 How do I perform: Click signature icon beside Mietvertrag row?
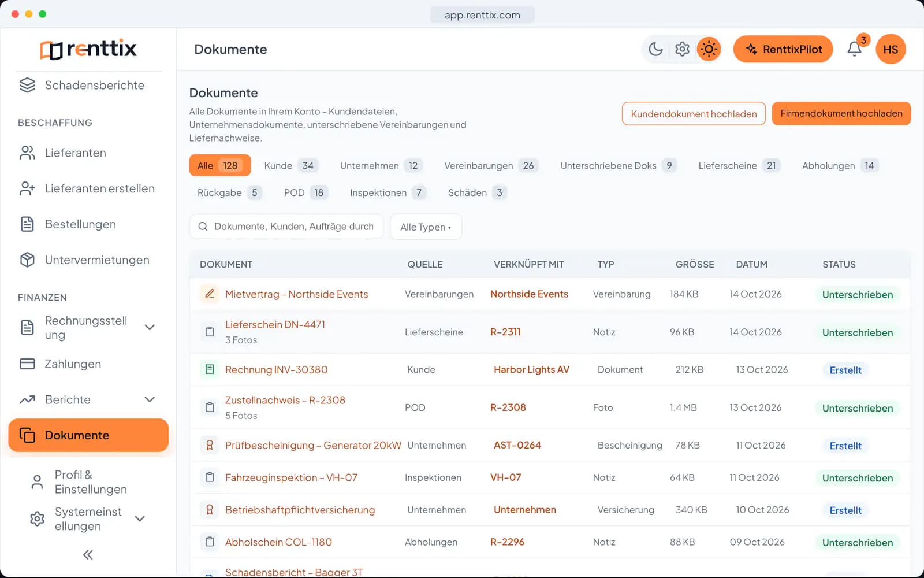(x=210, y=294)
